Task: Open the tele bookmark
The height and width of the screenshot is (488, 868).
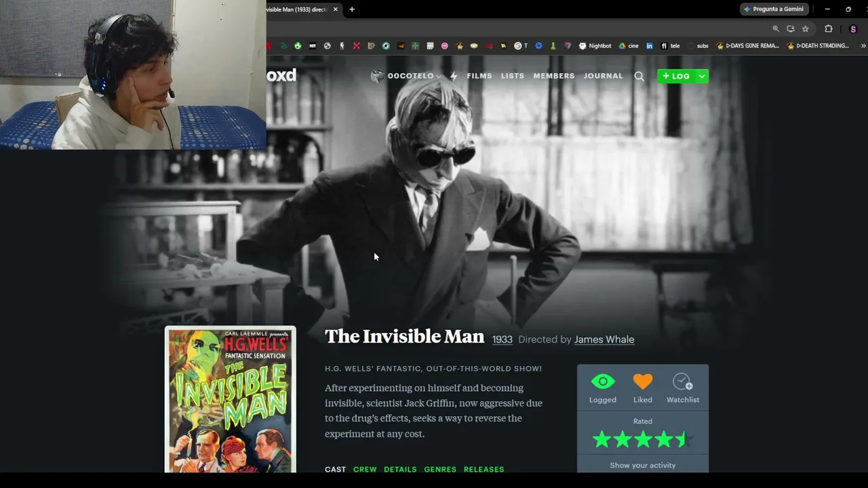Action: [670, 46]
